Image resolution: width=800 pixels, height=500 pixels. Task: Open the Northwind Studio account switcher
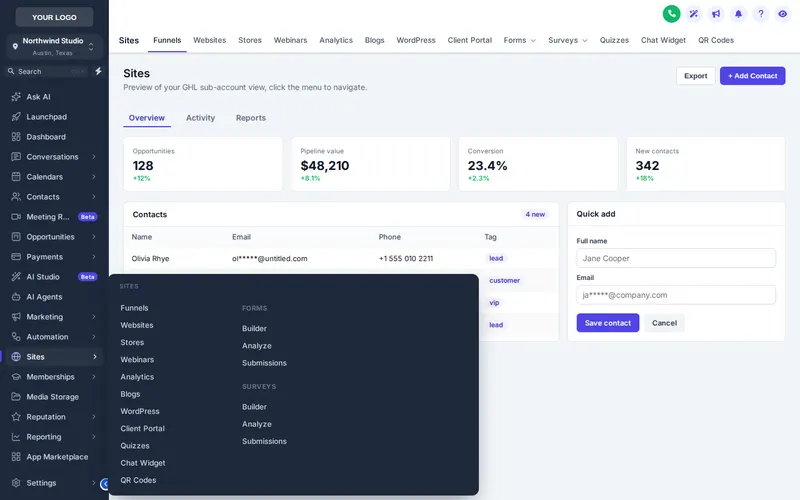pyautogui.click(x=54, y=46)
